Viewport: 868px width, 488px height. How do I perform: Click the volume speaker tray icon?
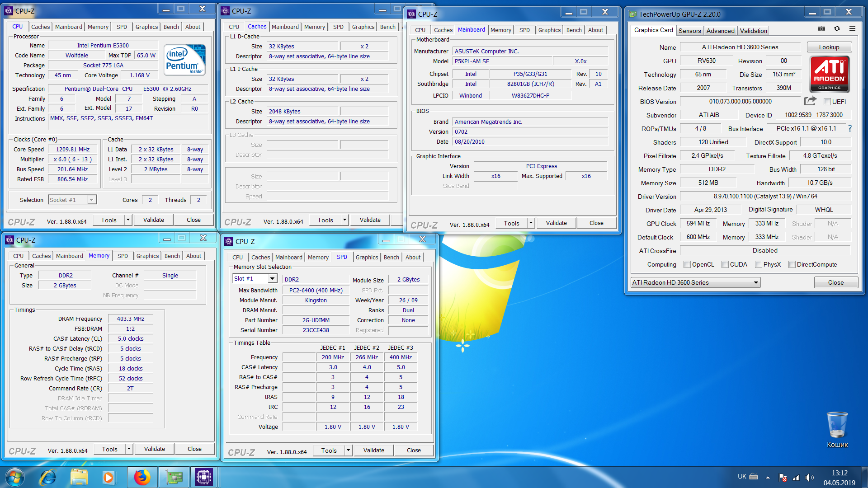pyautogui.click(x=809, y=478)
